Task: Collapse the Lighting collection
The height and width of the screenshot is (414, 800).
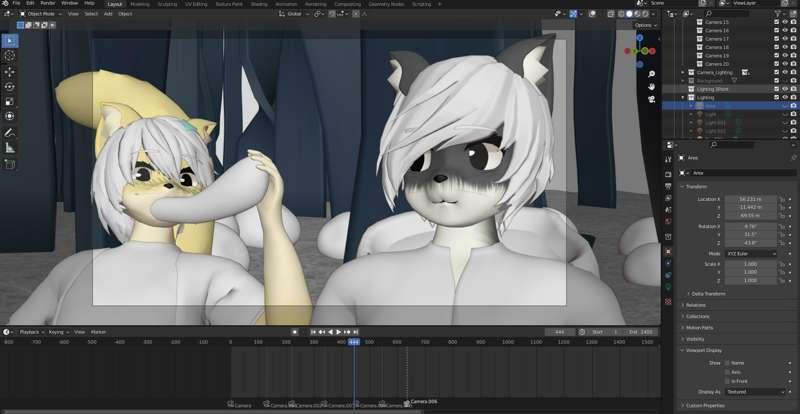Action: (683, 97)
